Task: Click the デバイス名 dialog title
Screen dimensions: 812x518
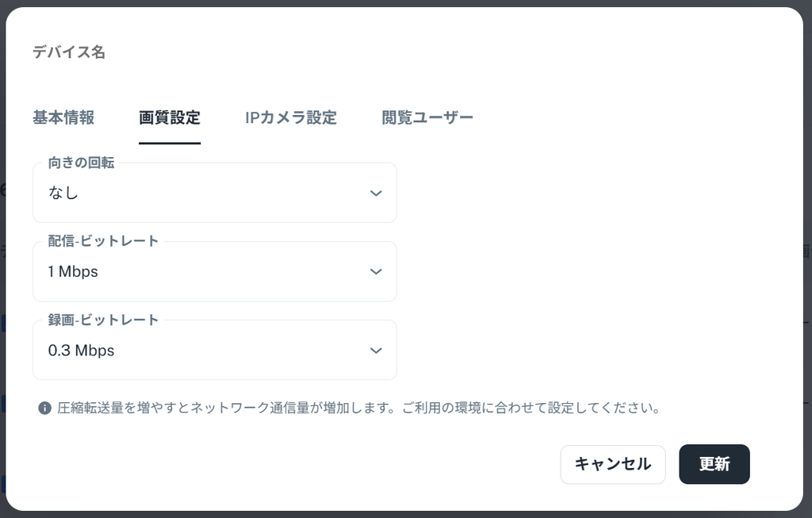Action: [69, 52]
